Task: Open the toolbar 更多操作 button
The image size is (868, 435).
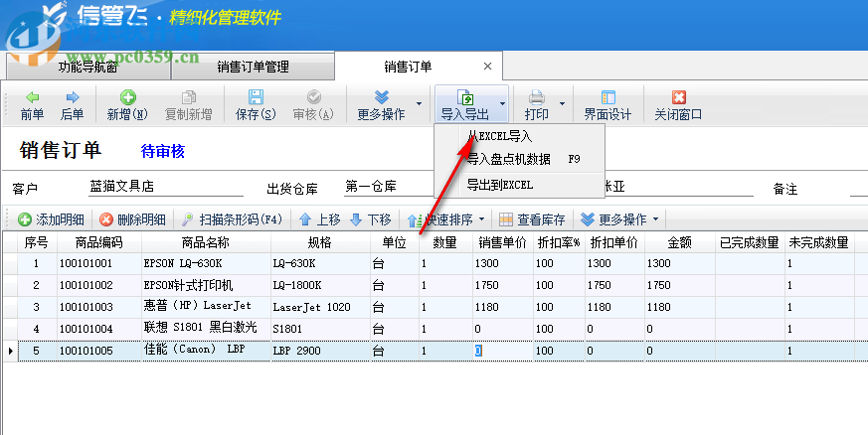Action: pos(382,105)
